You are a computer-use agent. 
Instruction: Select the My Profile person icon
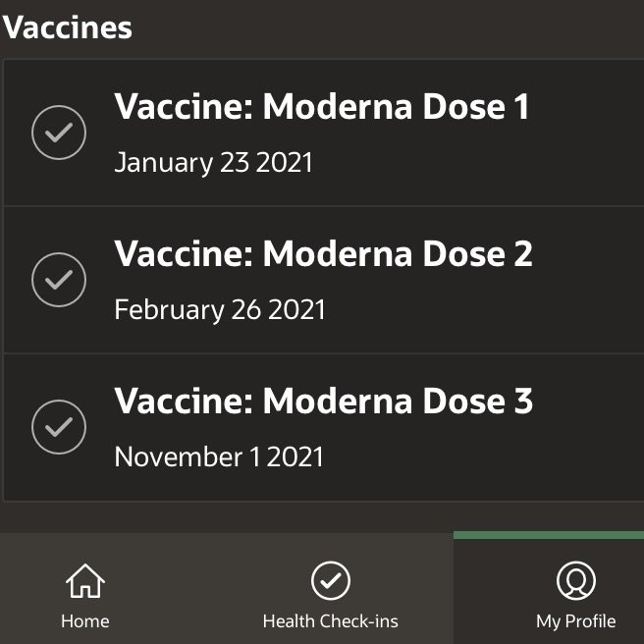576,581
